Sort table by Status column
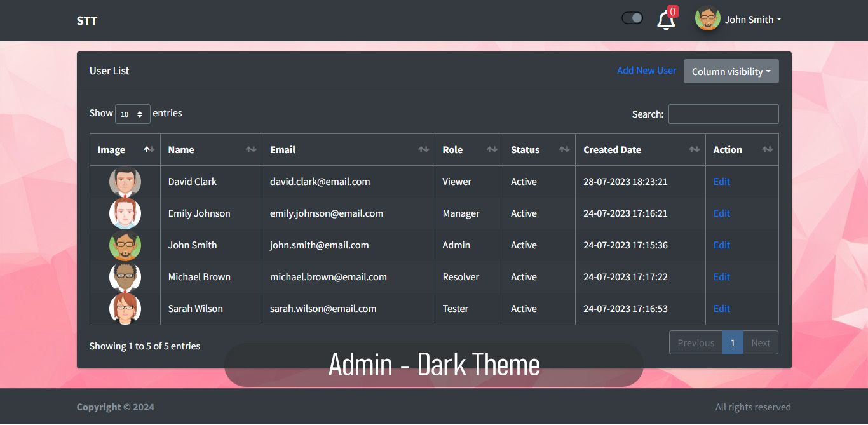The height and width of the screenshot is (425, 868). tap(538, 150)
